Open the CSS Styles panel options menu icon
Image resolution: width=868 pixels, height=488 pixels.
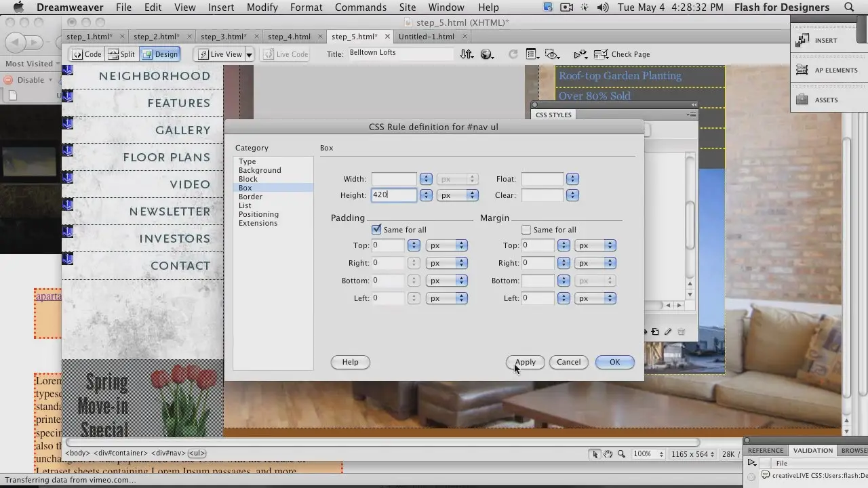[691, 115]
